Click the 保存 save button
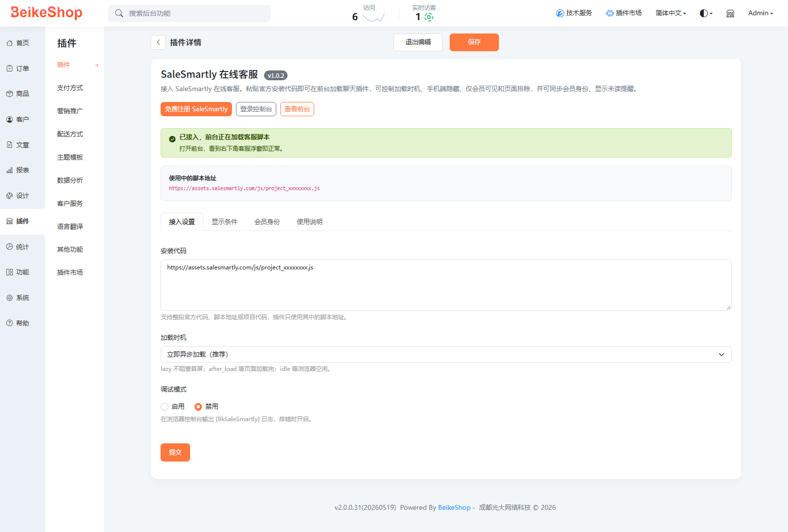This screenshot has width=788, height=532. pos(474,42)
